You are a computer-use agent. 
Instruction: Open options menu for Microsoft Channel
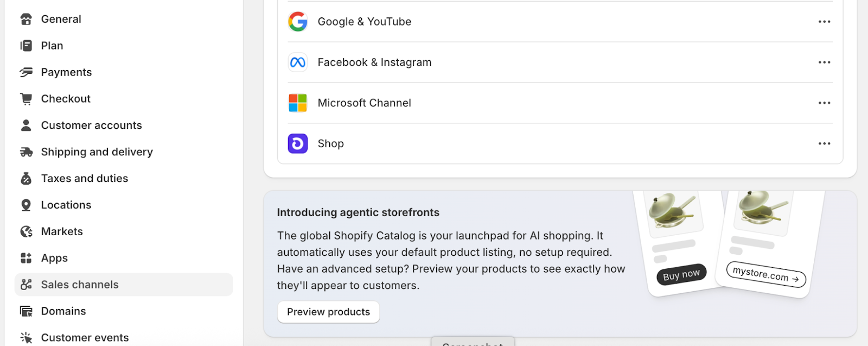tap(825, 103)
